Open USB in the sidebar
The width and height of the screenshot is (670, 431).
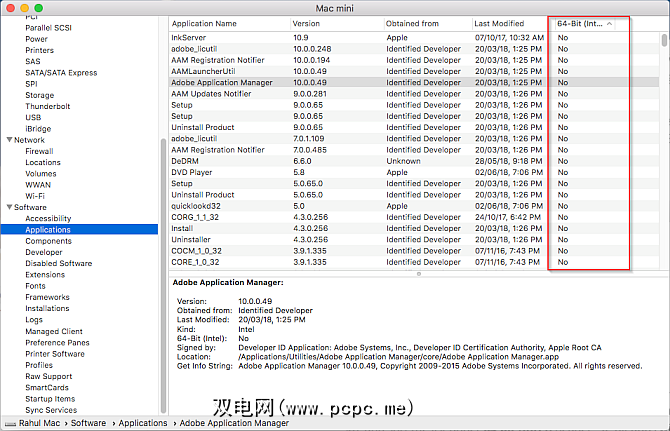click(33, 117)
